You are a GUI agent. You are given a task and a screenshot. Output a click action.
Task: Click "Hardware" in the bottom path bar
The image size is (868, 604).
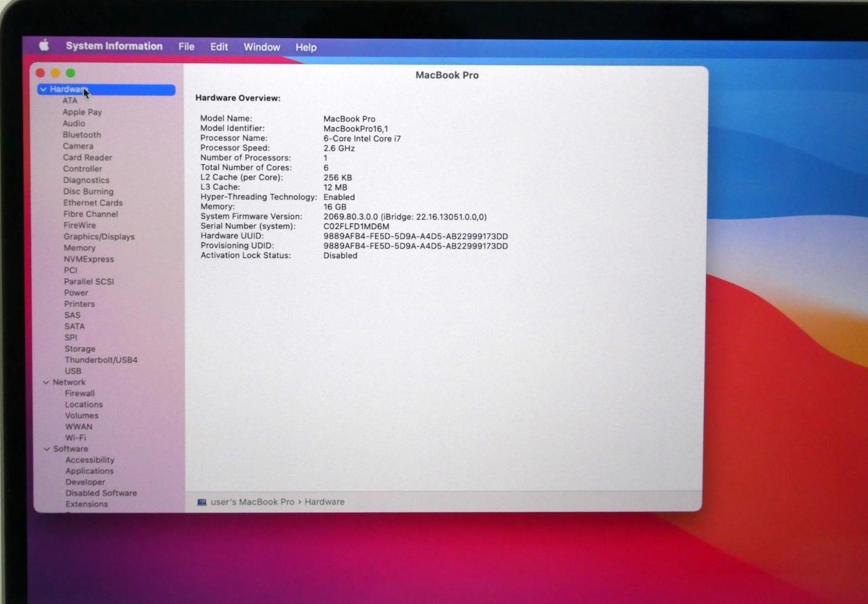coord(324,502)
